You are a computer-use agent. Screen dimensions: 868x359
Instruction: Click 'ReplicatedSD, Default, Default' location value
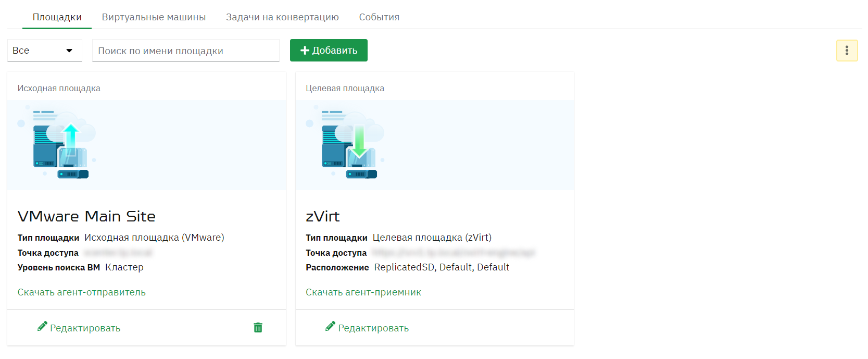(442, 267)
